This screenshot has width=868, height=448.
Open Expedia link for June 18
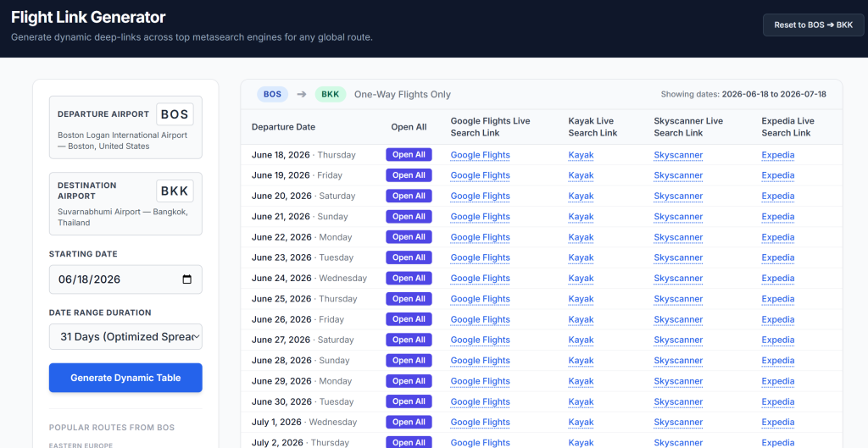tap(778, 155)
